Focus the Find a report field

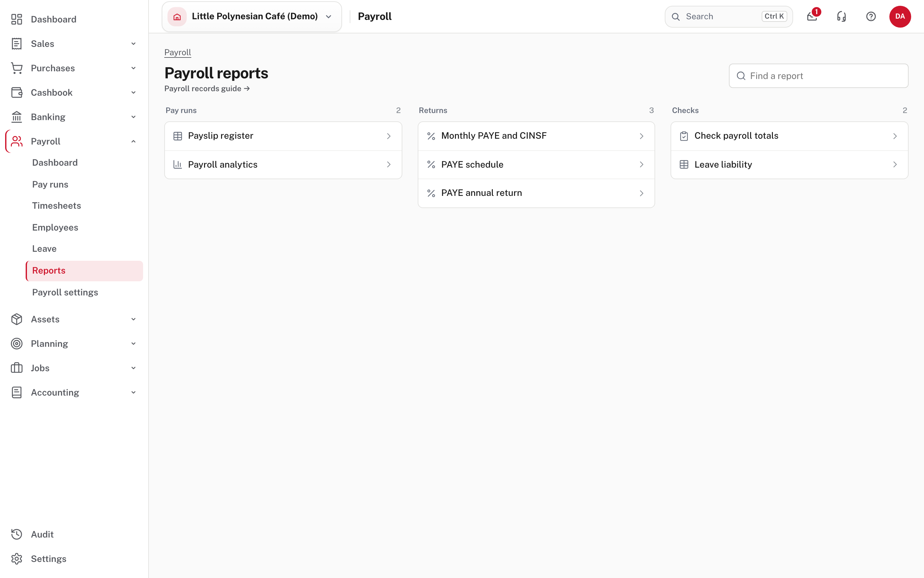point(818,76)
